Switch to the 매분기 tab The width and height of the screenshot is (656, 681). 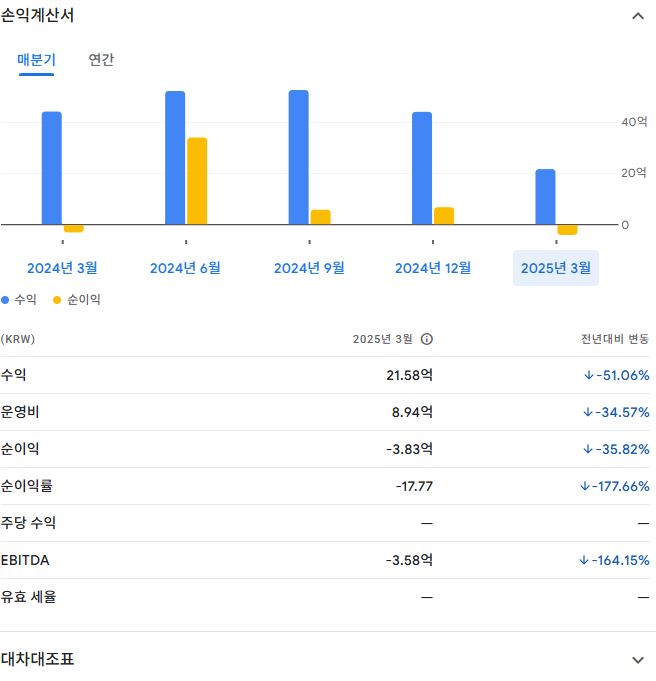click(x=36, y=60)
